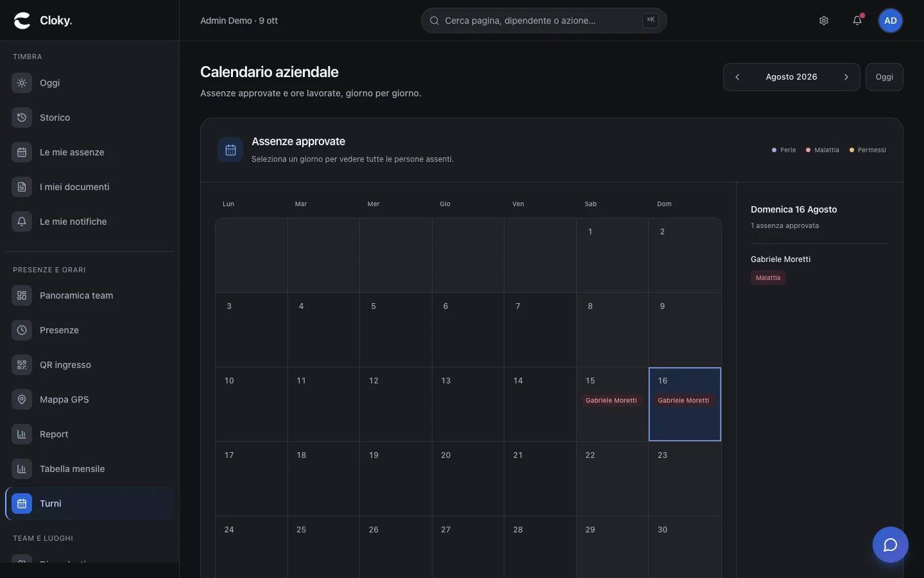This screenshot has height=578, width=924.
Task: Open the Panoramica team dashboard icon
Action: 22,295
